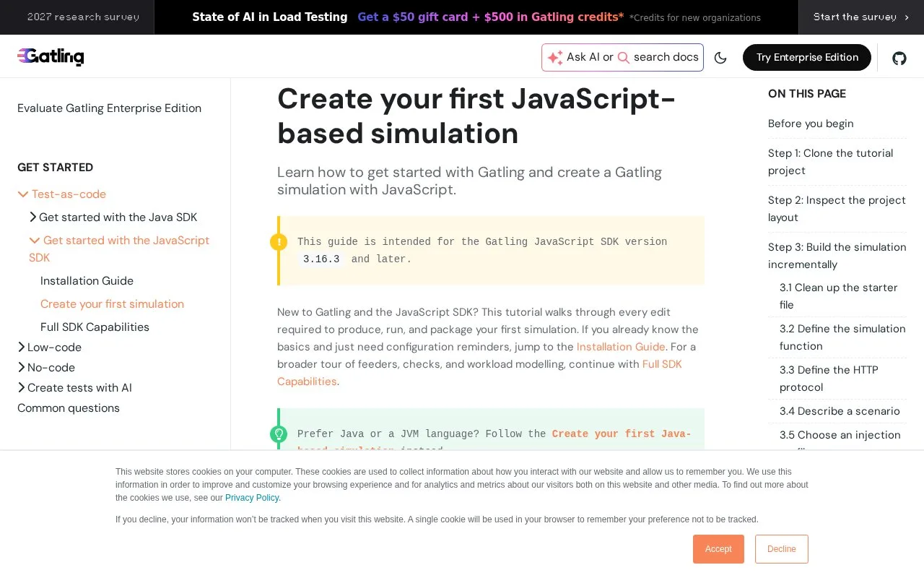This screenshot has width=924, height=578.
Task: Toggle dark mode with the moon icon
Action: coord(720,58)
